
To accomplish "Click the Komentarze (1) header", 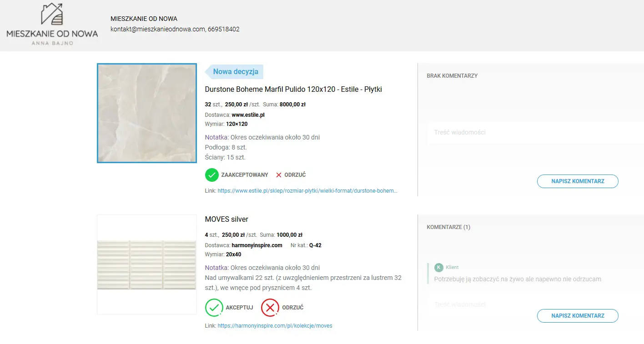I will tap(448, 227).
